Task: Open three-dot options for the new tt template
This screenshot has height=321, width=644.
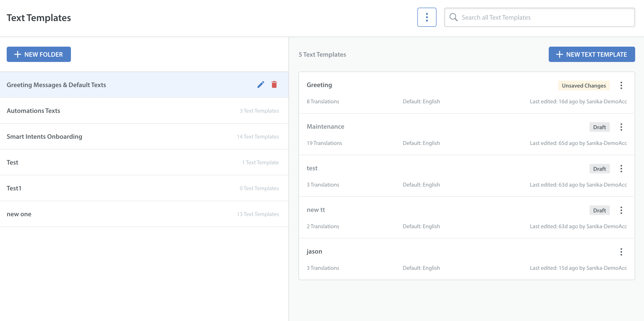Action: coord(621,210)
